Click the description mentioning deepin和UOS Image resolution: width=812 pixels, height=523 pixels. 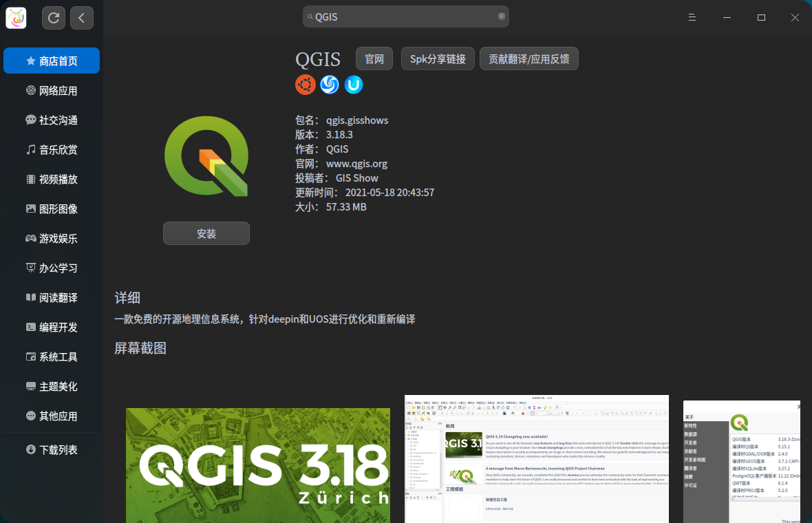click(265, 319)
